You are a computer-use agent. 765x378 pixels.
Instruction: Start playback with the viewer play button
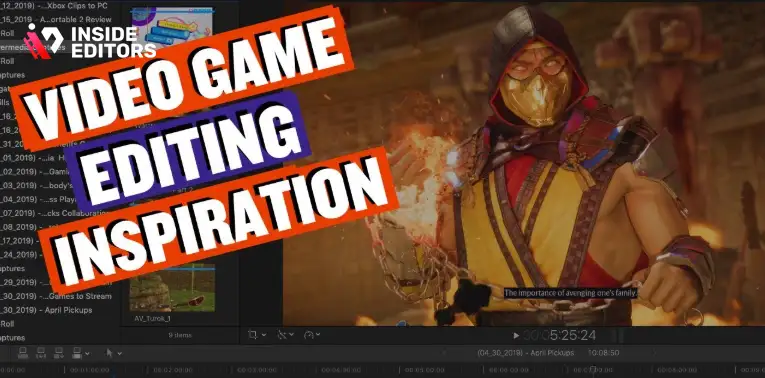point(517,336)
